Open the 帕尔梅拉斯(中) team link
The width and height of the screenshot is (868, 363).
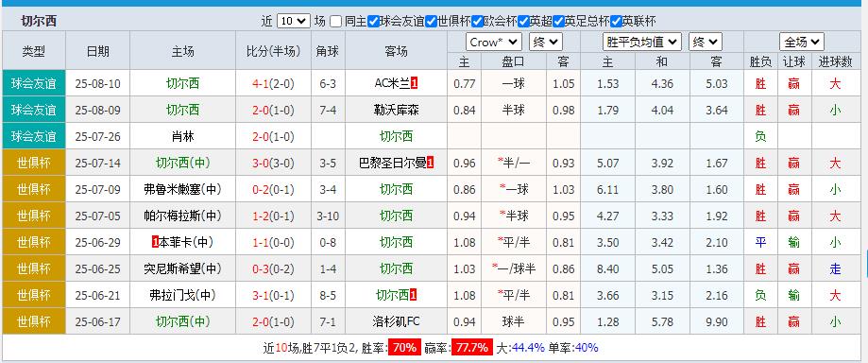[x=182, y=216]
